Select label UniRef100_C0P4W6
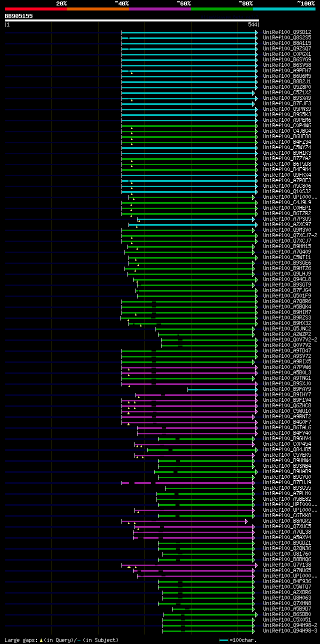The height and width of the screenshot is (644, 320). click(x=287, y=126)
